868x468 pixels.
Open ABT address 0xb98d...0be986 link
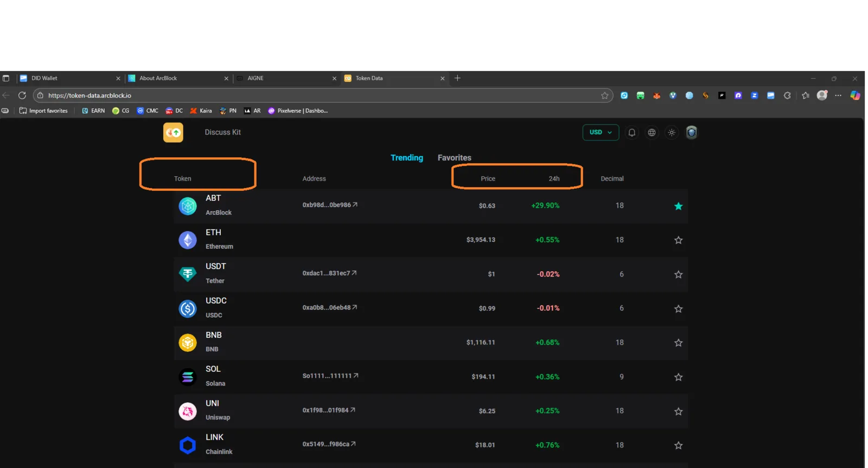tap(330, 205)
